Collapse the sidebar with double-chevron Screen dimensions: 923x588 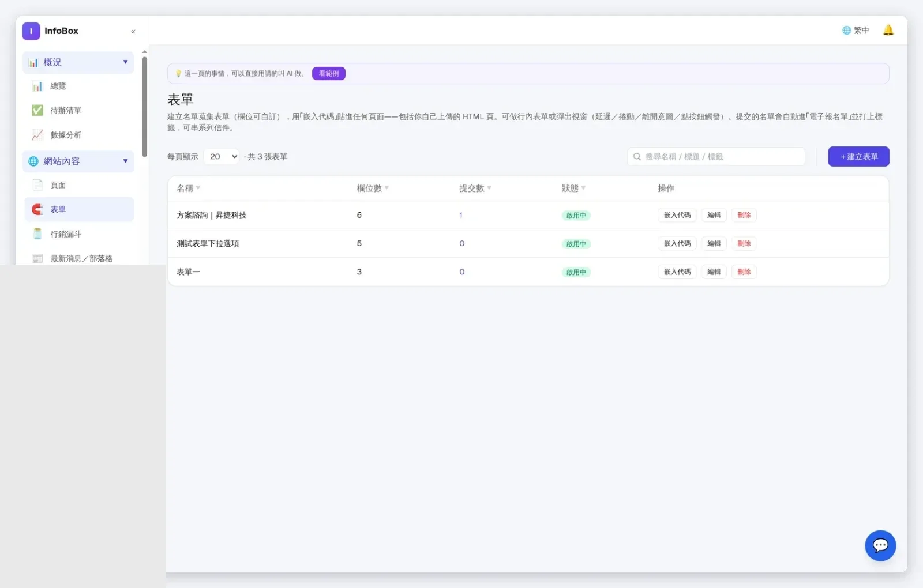[133, 32]
